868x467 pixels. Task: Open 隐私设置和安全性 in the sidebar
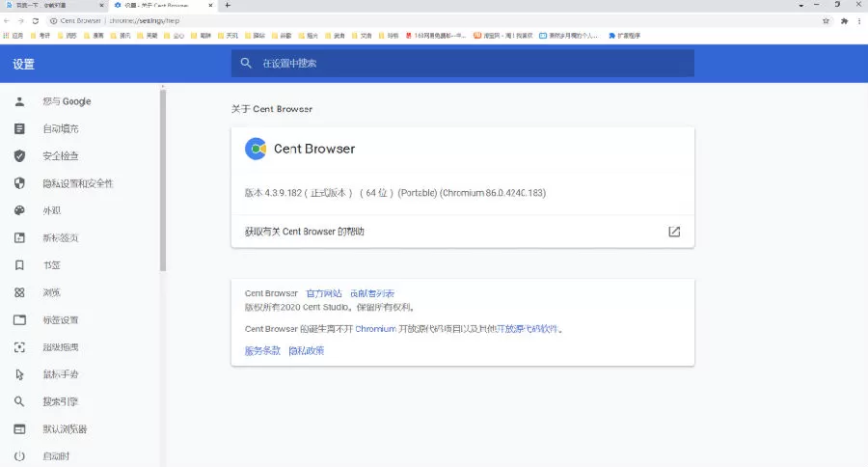pos(80,183)
